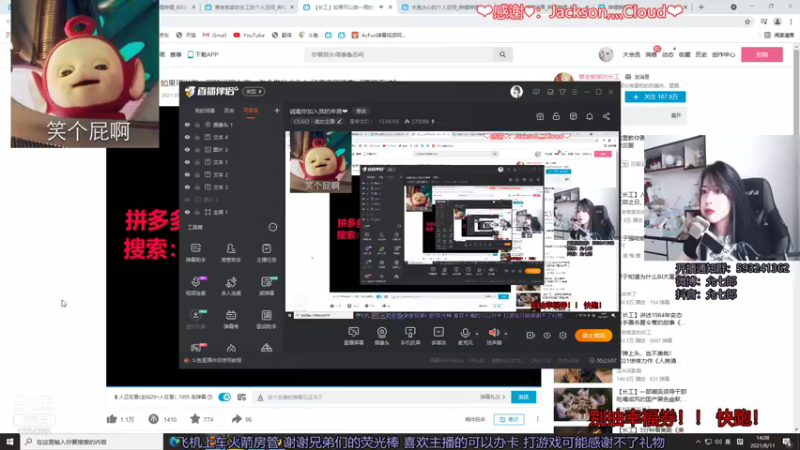Hide the 文本 1 source
Viewport: 800px width, 450px height.
click(x=187, y=162)
